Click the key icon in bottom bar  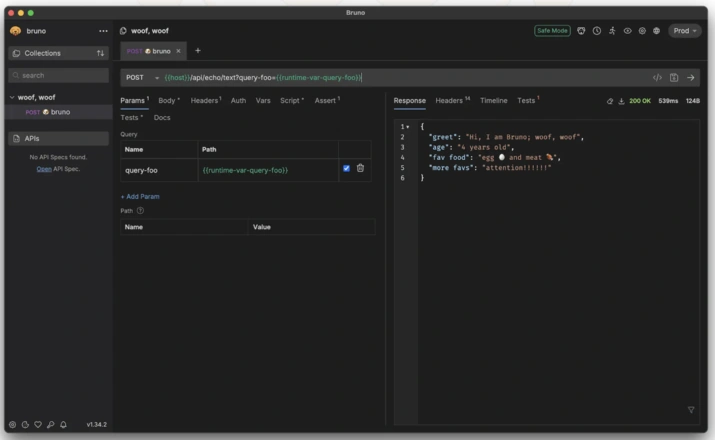[x=51, y=424]
